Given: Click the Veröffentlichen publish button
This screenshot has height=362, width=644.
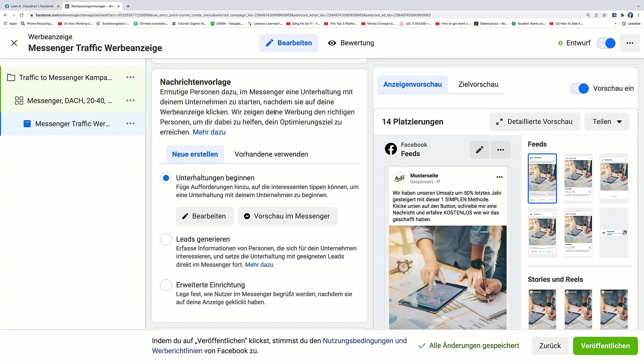Looking at the screenshot, I should point(605,346).
